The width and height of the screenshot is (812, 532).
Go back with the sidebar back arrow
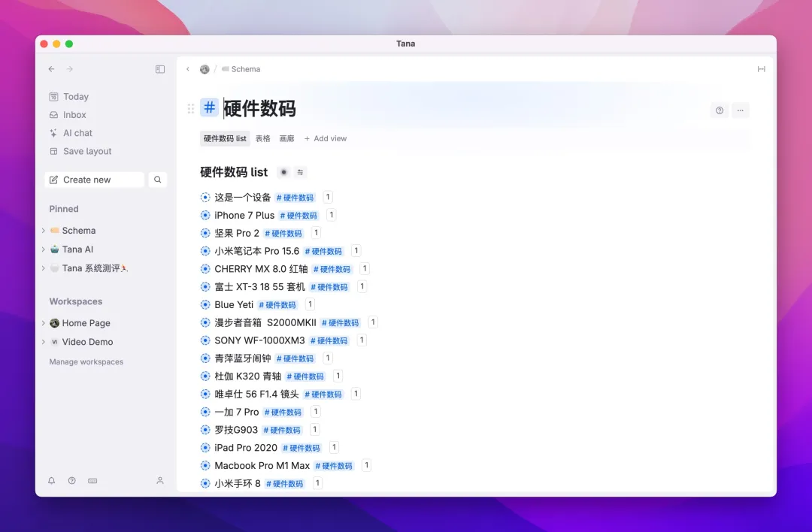pyautogui.click(x=51, y=69)
